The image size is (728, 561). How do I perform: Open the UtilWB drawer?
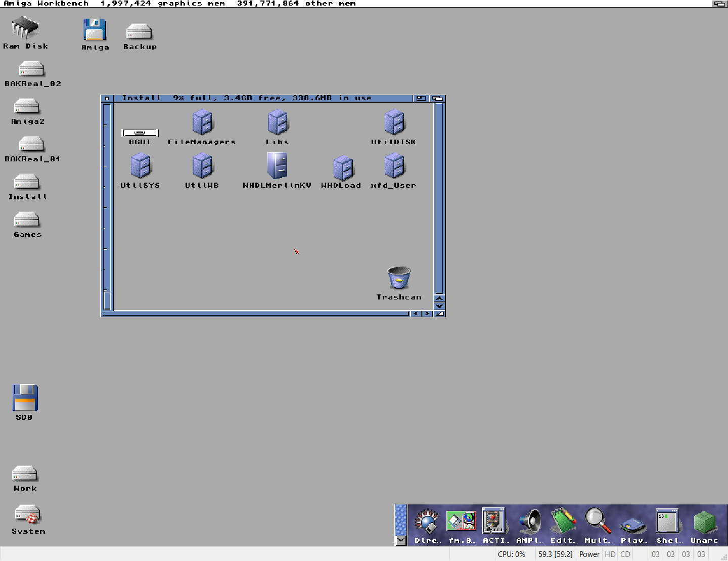(203, 166)
